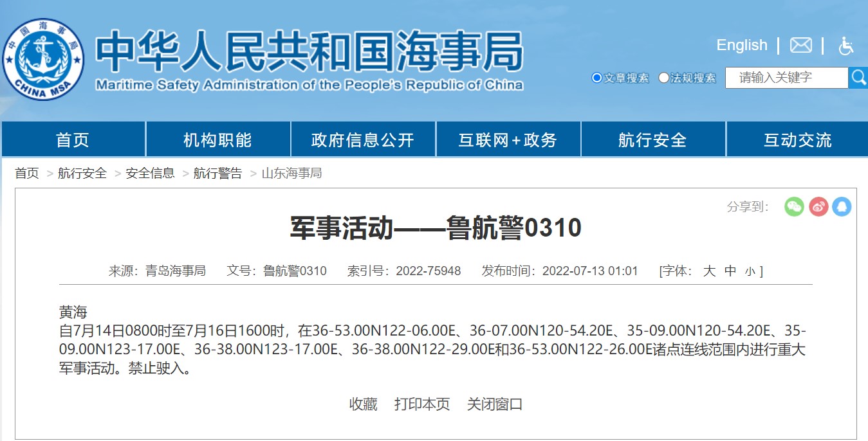Share the notice via Weibo icon
The image size is (868, 441).
click(818, 206)
